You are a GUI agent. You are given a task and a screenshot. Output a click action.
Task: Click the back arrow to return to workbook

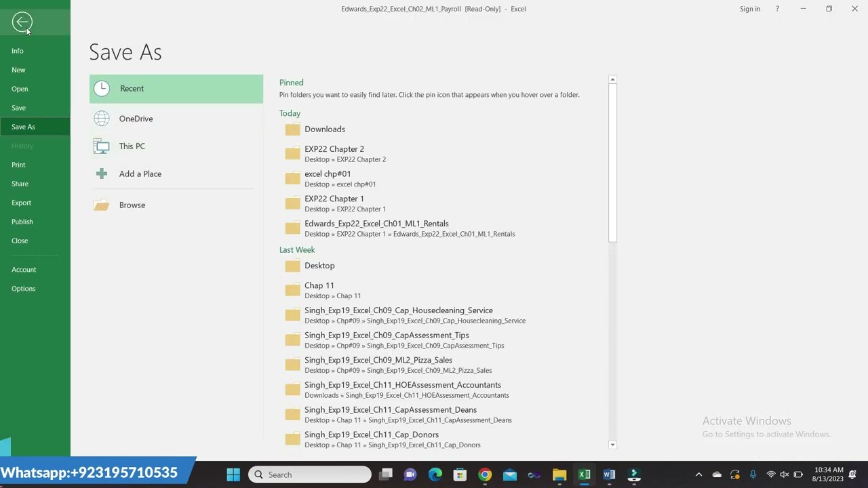22,22
